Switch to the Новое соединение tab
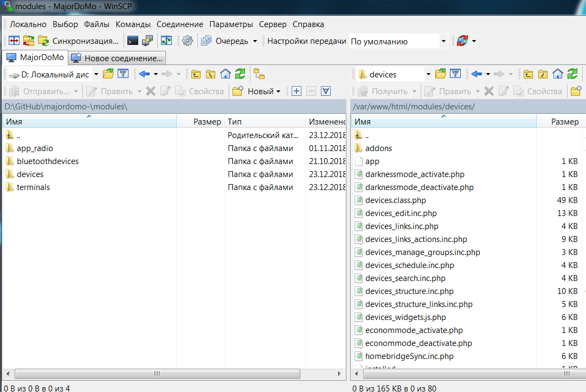Image resolution: width=586 pixels, height=392 pixels. tap(118, 58)
